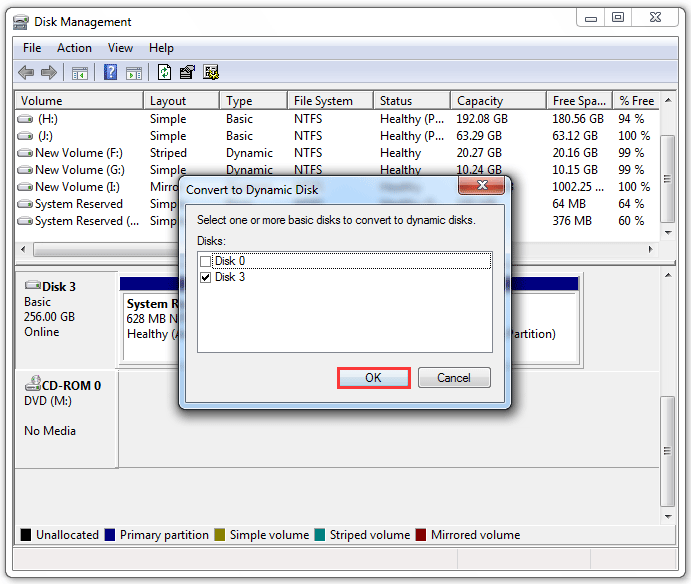Click the disk pane scroll down arrow
The image size is (691, 584).
click(x=668, y=516)
